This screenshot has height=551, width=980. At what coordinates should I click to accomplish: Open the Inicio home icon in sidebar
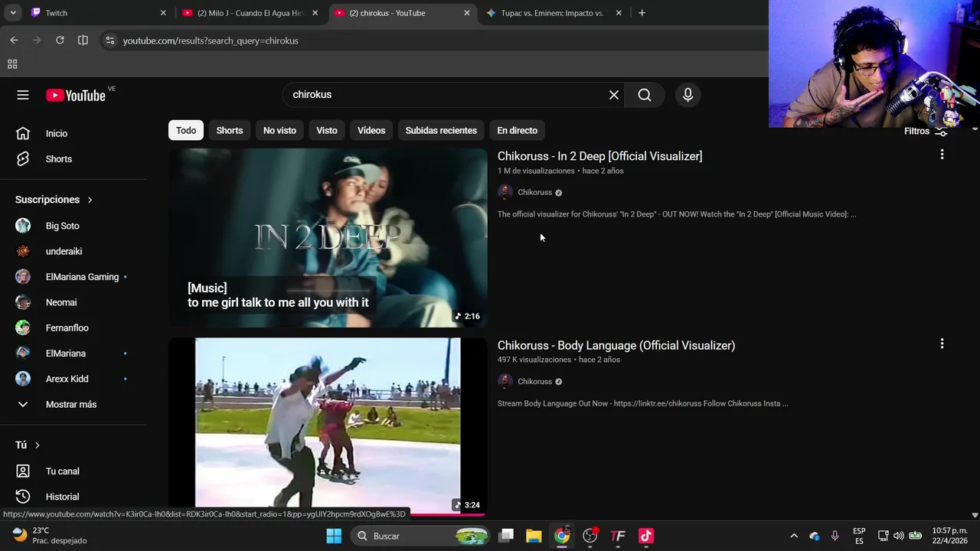pos(23,133)
